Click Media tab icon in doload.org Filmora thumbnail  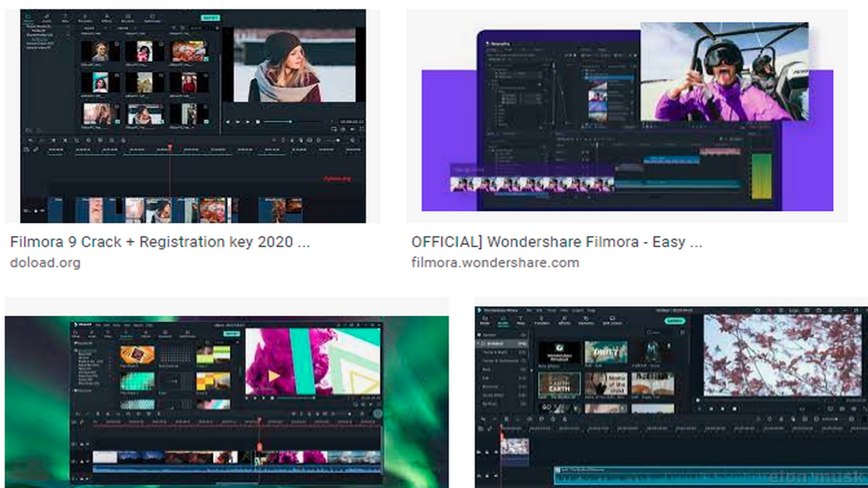click(x=28, y=18)
